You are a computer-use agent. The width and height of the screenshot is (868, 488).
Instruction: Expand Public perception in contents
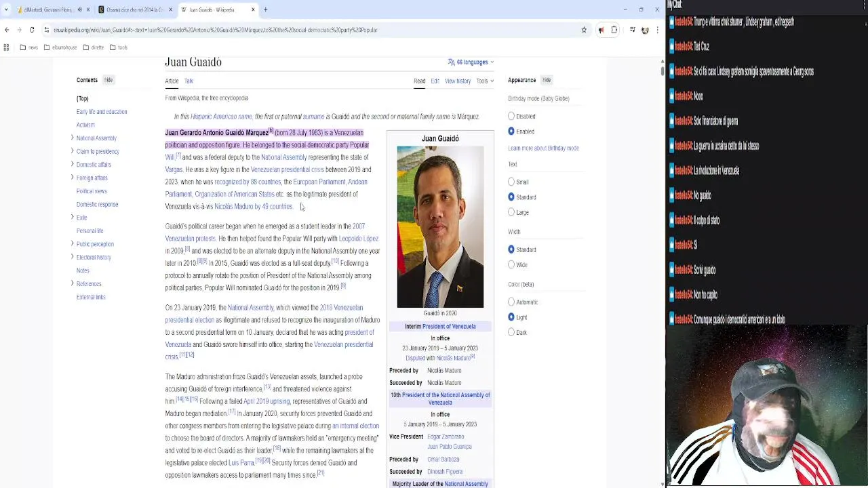[72, 244]
